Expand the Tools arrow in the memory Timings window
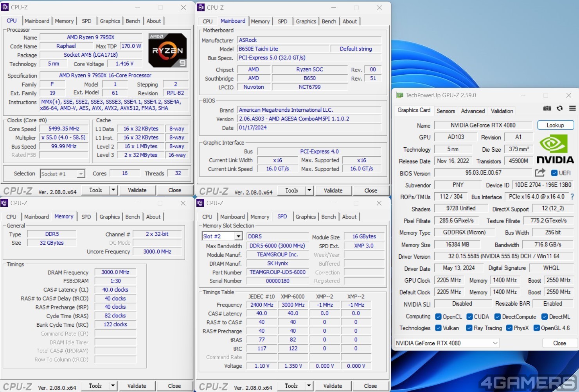The width and height of the screenshot is (579, 392). (x=113, y=386)
